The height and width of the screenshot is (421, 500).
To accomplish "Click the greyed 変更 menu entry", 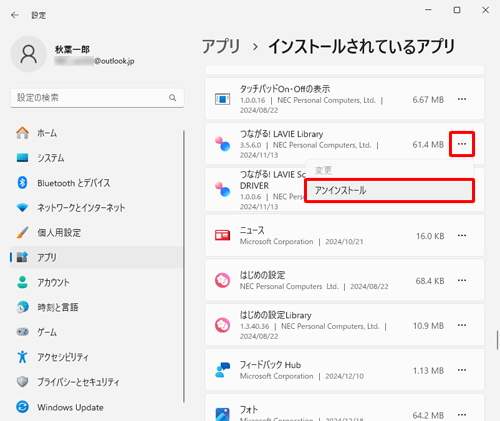I will pyautogui.click(x=323, y=171).
